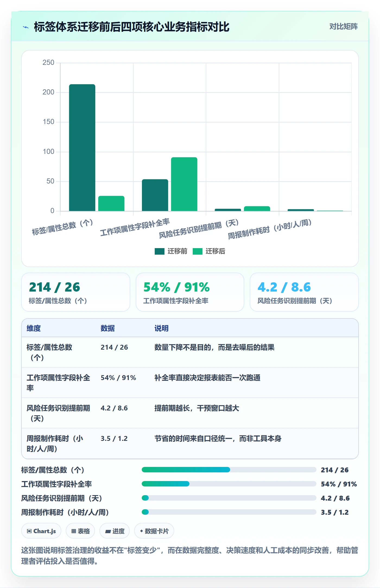Open the 214 / 26 stat card

pyautogui.click(x=76, y=292)
